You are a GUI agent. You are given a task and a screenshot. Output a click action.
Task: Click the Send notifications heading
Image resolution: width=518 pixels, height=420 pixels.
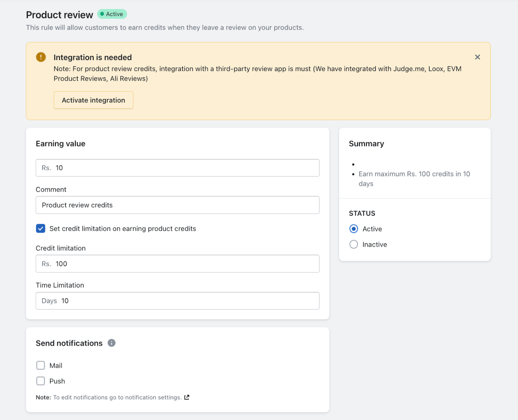tap(69, 343)
